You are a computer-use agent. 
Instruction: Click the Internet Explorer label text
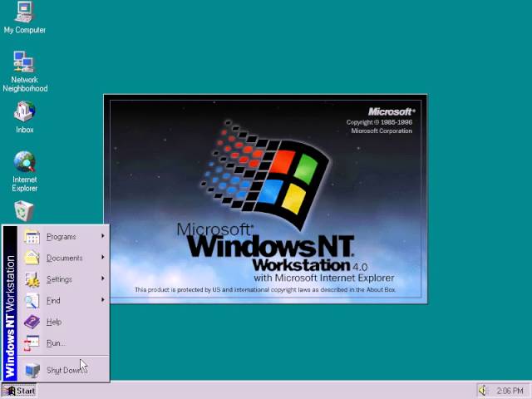coord(25,184)
